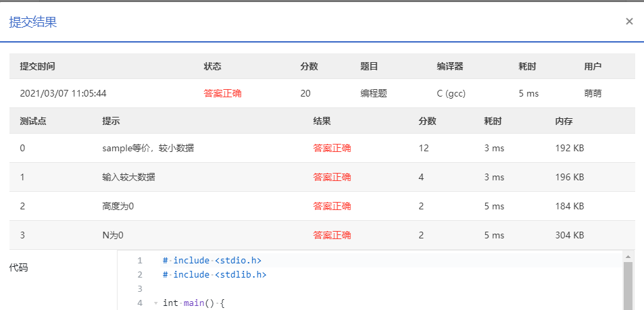Click the user name 萌萌
The width and height of the screenshot is (644, 310).
(593, 94)
